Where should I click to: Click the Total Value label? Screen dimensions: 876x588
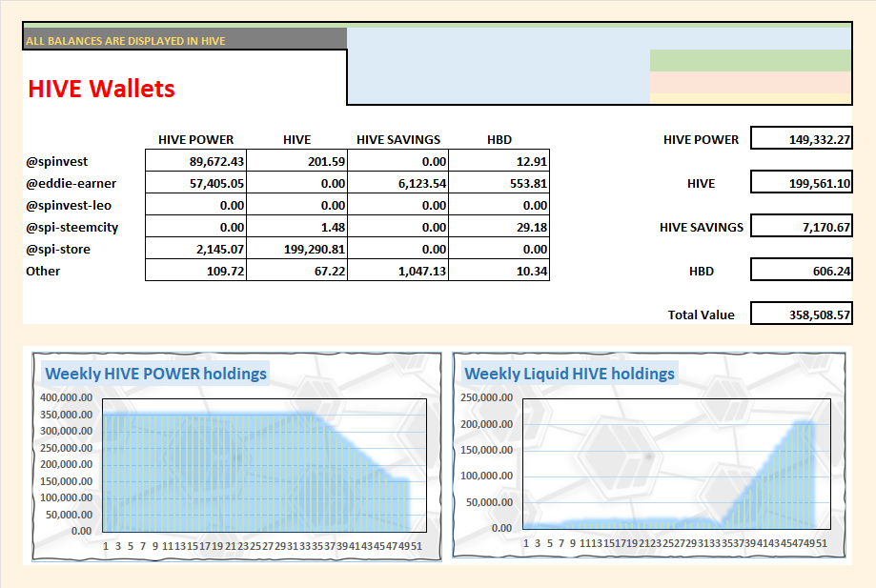(x=702, y=314)
